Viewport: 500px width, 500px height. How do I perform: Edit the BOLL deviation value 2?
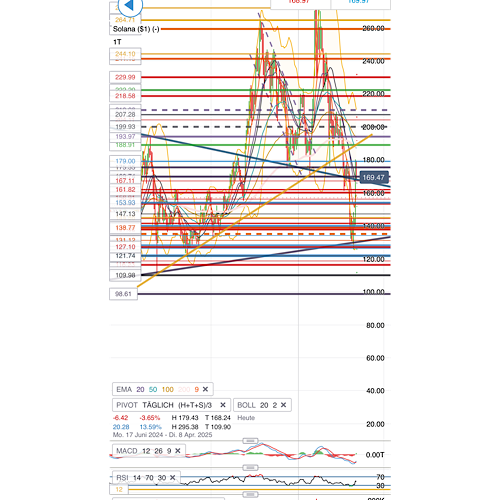click(275, 405)
